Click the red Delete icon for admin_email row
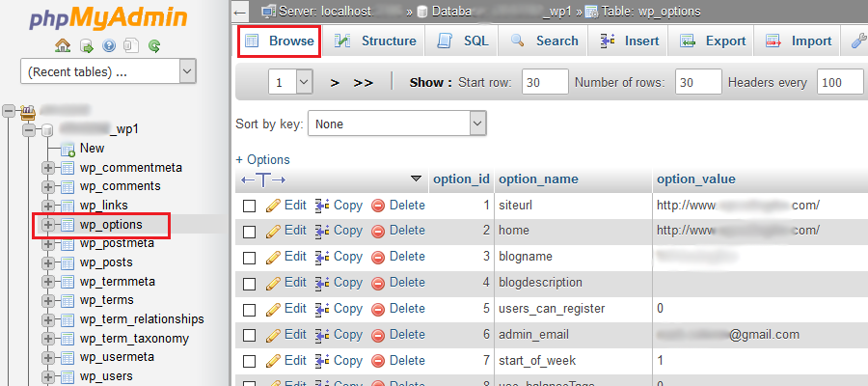Viewport: 868px width, 386px height. tap(377, 335)
